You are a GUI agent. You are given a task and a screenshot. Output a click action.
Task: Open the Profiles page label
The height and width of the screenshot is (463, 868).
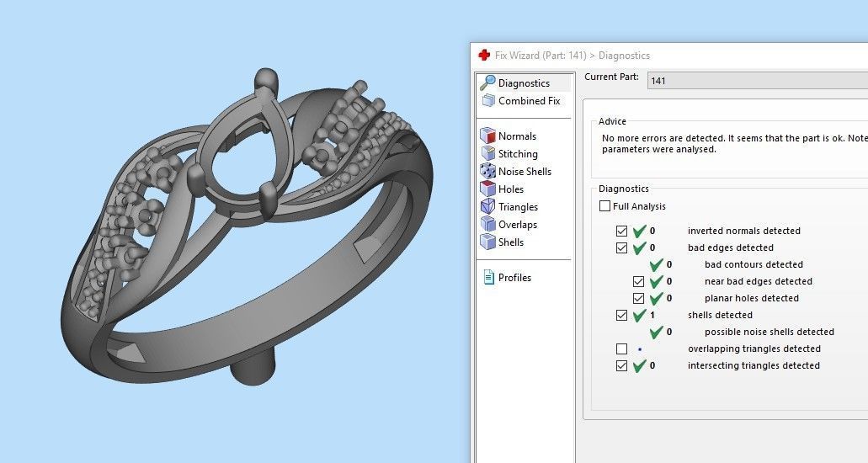coord(514,278)
